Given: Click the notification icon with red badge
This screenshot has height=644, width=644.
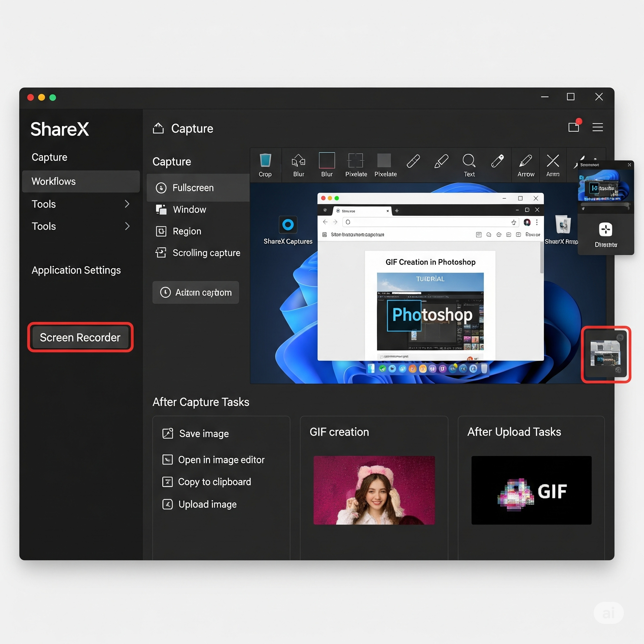Looking at the screenshot, I should (574, 127).
